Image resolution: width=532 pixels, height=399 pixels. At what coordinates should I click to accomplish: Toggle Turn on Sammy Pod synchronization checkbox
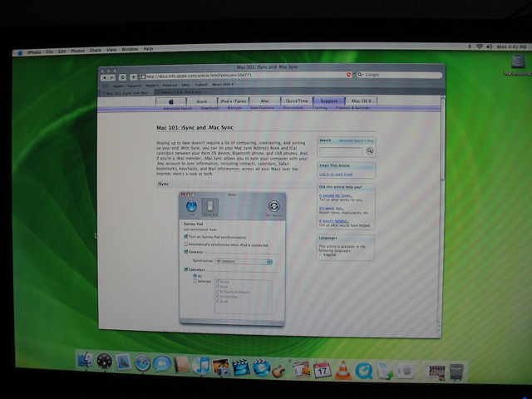pyautogui.click(x=186, y=236)
